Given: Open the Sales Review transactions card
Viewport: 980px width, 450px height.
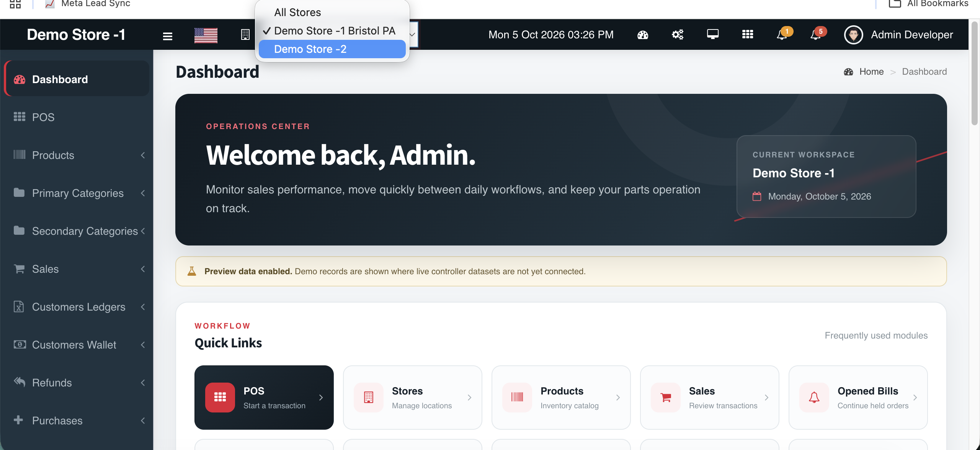Looking at the screenshot, I should pyautogui.click(x=710, y=398).
